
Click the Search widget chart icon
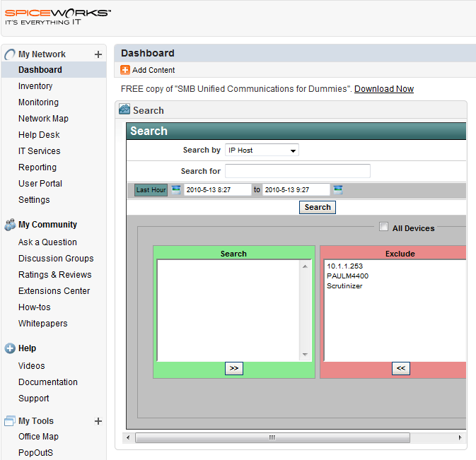coord(124,109)
